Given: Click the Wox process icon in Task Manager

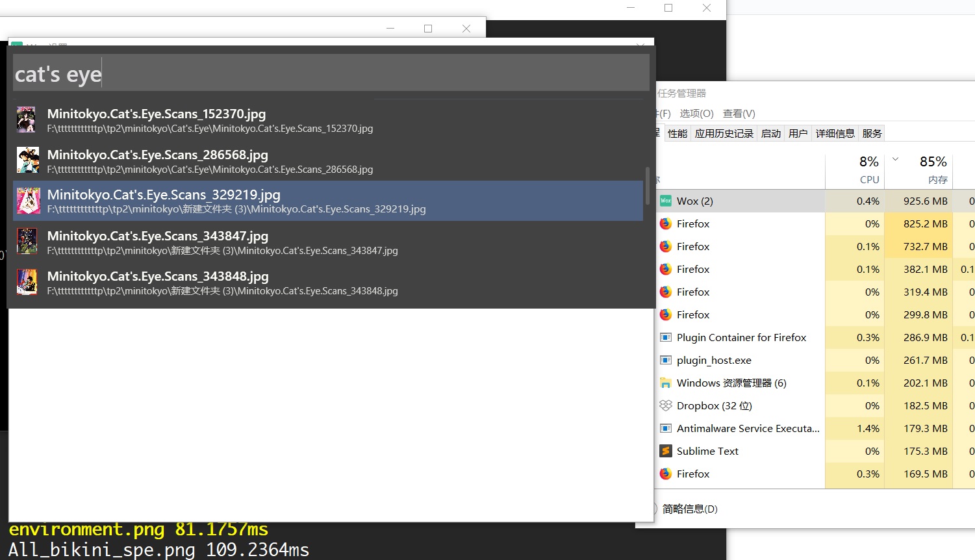Looking at the screenshot, I should point(665,201).
